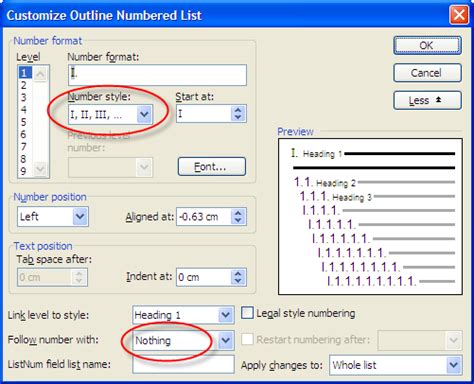
Task: Select level 4 in the Level list
Action: pos(24,110)
